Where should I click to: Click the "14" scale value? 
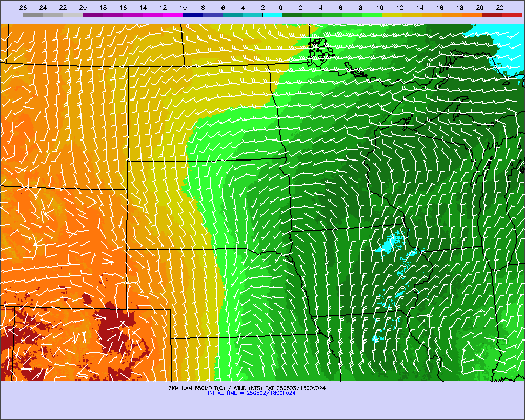click(x=420, y=7)
